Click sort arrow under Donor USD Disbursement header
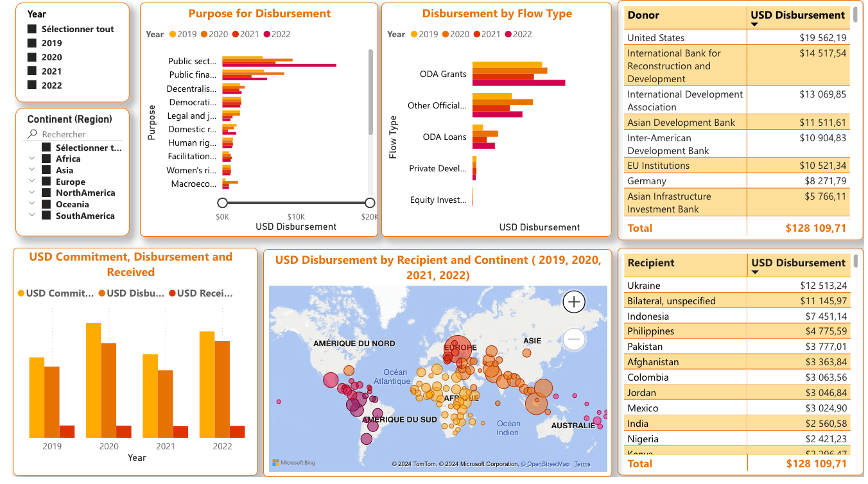 tap(754, 25)
